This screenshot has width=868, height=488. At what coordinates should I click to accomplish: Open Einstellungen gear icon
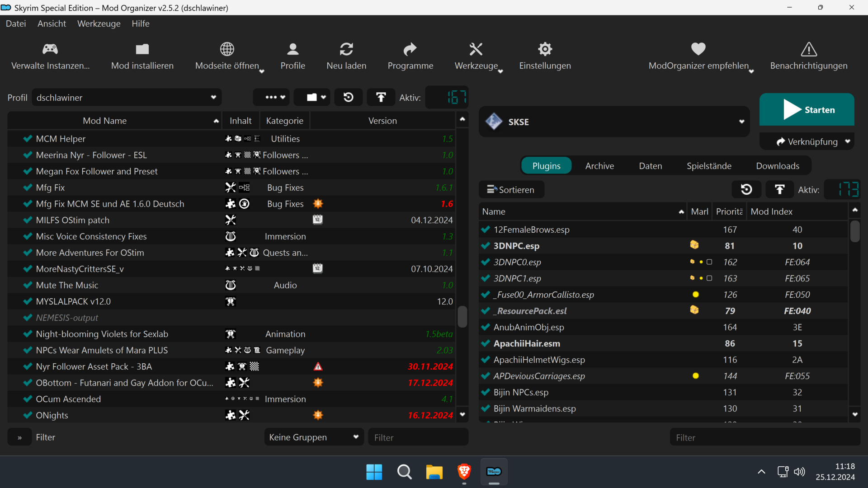point(545,49)
